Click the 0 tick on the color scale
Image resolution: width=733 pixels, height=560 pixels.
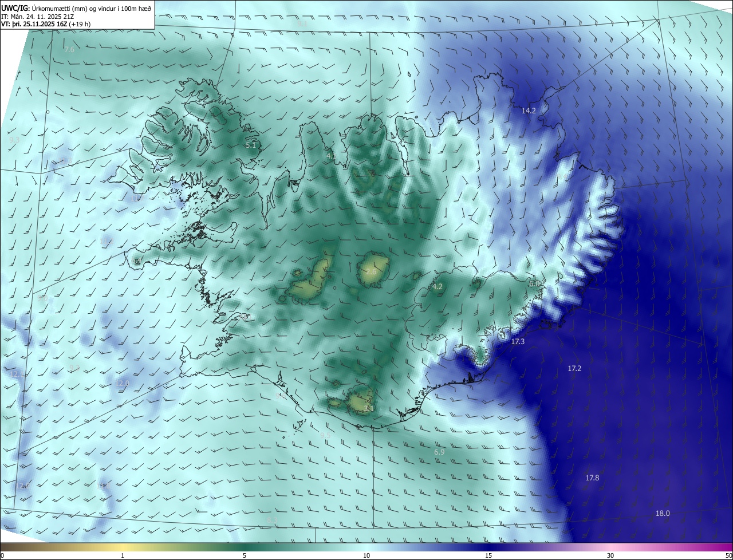2,555
